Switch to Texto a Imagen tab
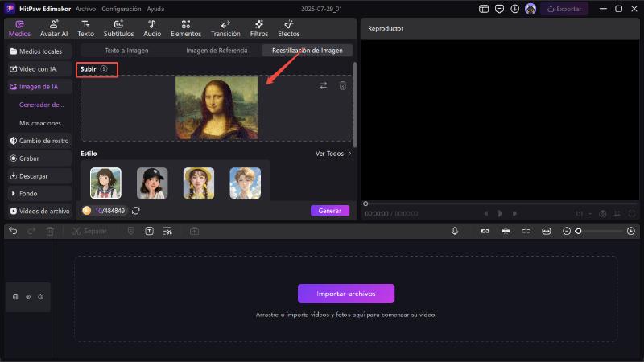Image resolution: width=644 pixels, height=362 pixels. coord(126,51)
